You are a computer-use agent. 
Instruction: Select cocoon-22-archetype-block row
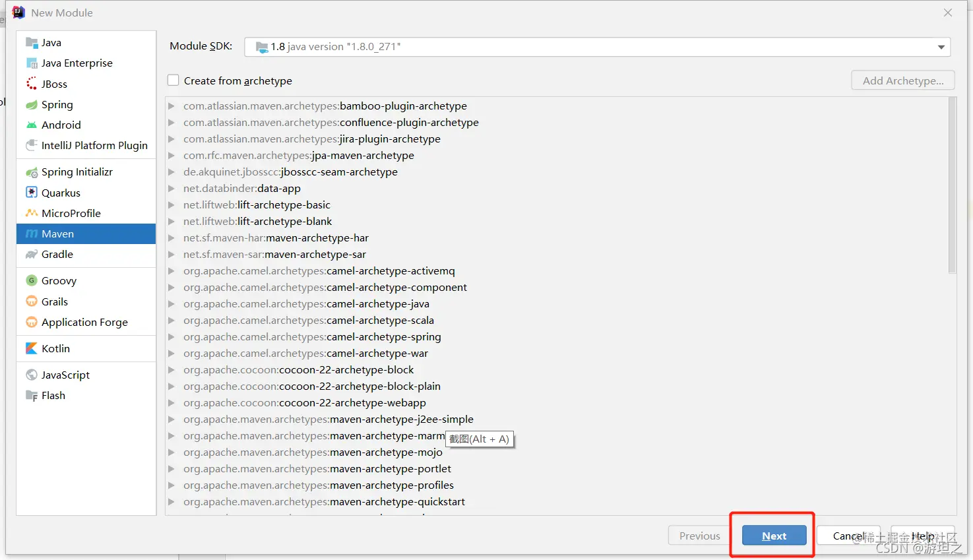(557, 370)
